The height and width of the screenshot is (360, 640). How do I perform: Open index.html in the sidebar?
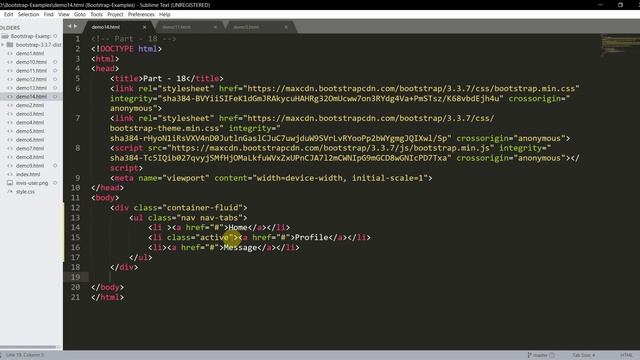(x=28, y=174)
